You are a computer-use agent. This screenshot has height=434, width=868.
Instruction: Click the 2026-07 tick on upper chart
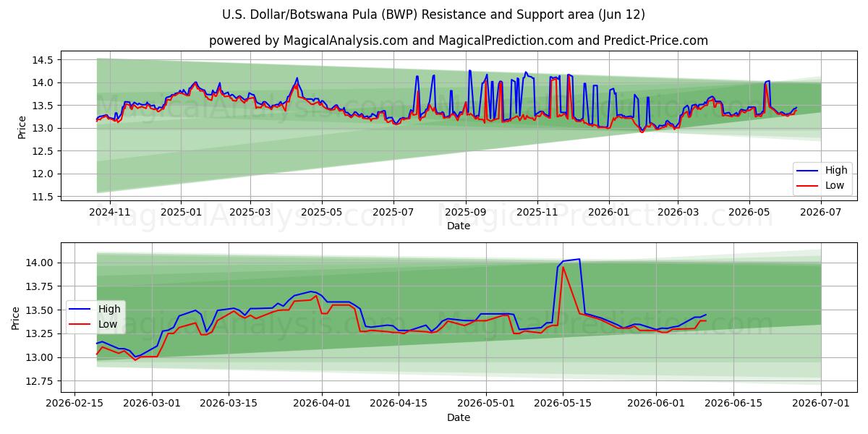pyautogui.click(x=820, y=212)
